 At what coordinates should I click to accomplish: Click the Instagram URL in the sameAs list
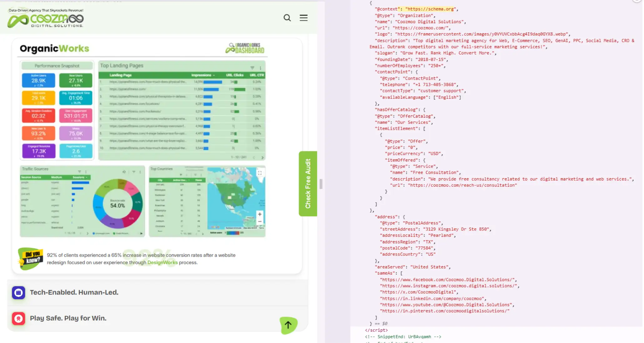(x=449, y=286)
